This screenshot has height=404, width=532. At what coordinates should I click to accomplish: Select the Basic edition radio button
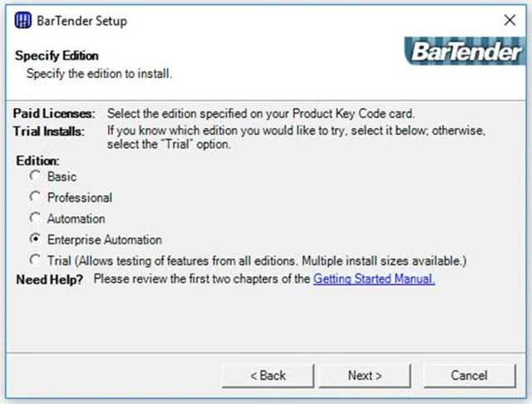(35, 176)
